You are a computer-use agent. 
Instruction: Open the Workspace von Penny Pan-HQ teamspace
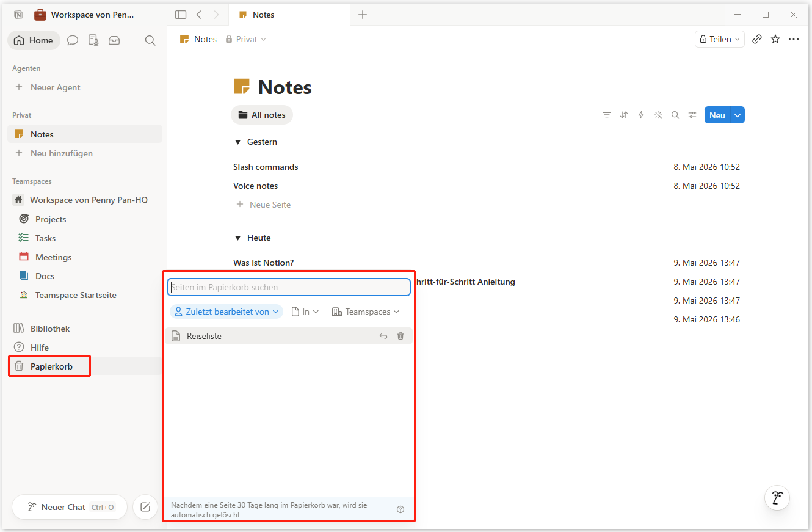(85, 200)
